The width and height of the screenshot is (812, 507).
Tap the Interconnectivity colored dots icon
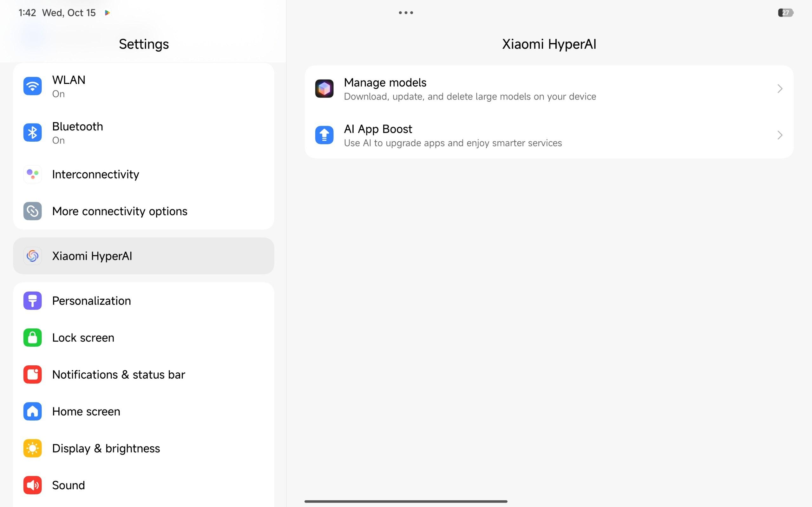click(x=33, y=174)
